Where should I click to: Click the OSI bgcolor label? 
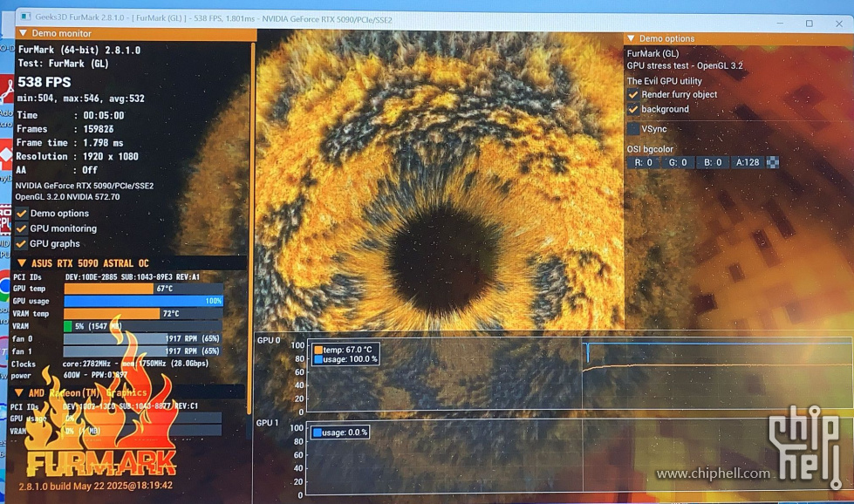[x=650, y=149]
